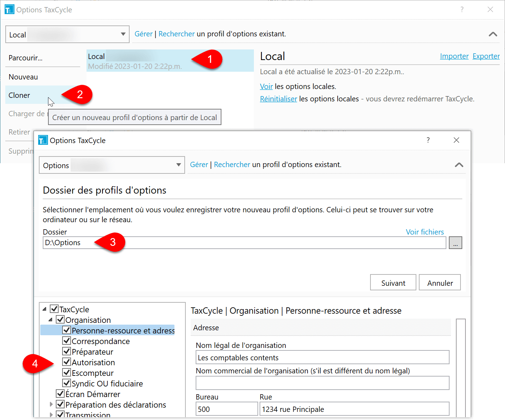Toggle the Écran Démarrer checkbox
This screenshot has height=420, width=505.
point(60,394)
